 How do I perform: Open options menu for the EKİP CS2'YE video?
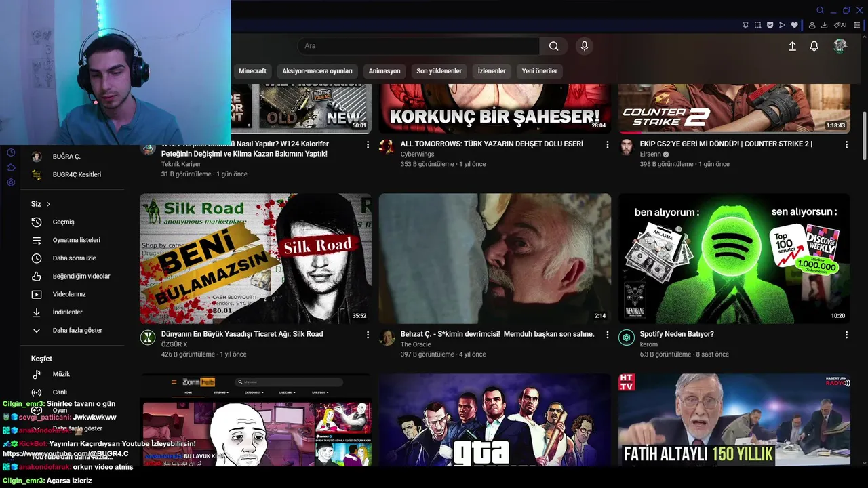tap(846, 144)
